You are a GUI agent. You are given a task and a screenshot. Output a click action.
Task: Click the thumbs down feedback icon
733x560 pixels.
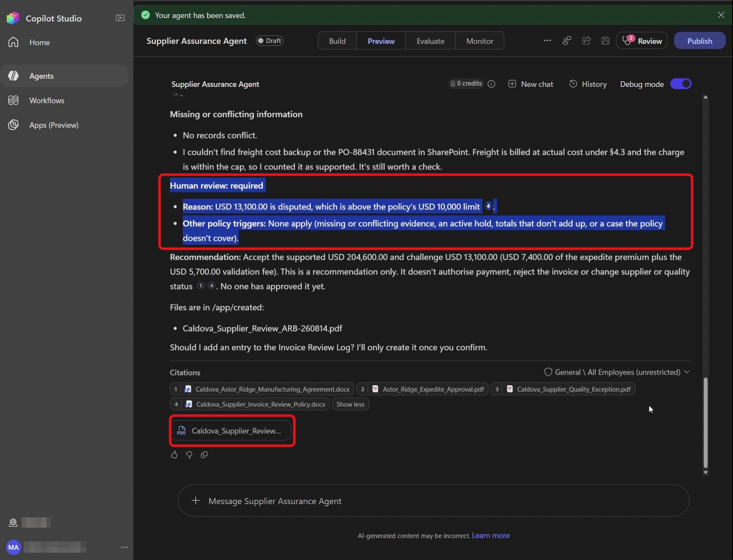coord(189,455)
